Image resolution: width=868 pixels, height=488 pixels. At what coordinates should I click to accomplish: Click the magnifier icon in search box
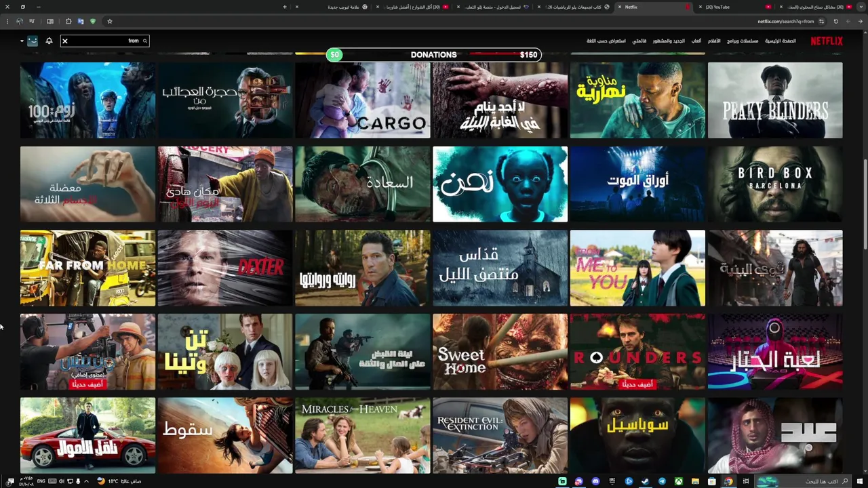point(144,41)
